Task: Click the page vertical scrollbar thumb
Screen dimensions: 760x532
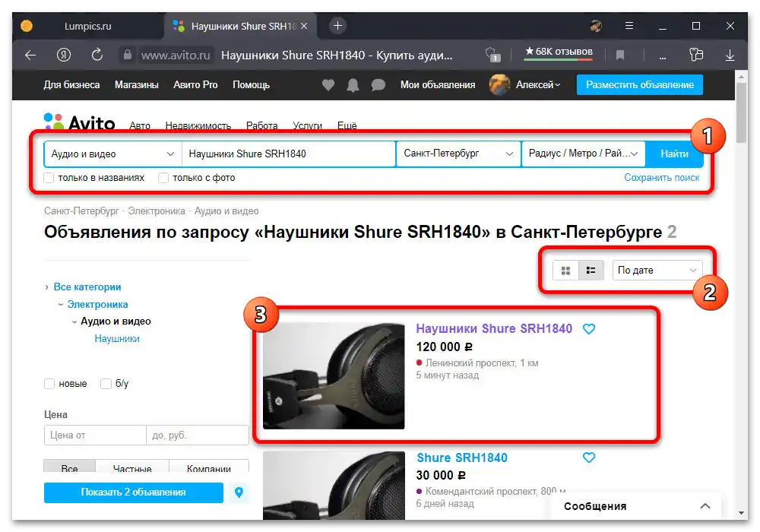Action: pyautogui.click(x=741, y=112)
